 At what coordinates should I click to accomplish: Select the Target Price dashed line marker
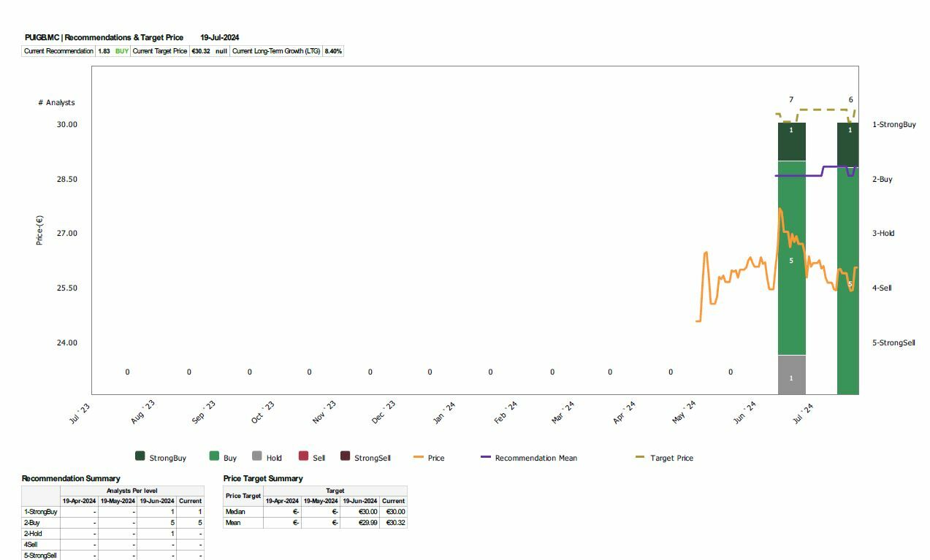(641, 458)
